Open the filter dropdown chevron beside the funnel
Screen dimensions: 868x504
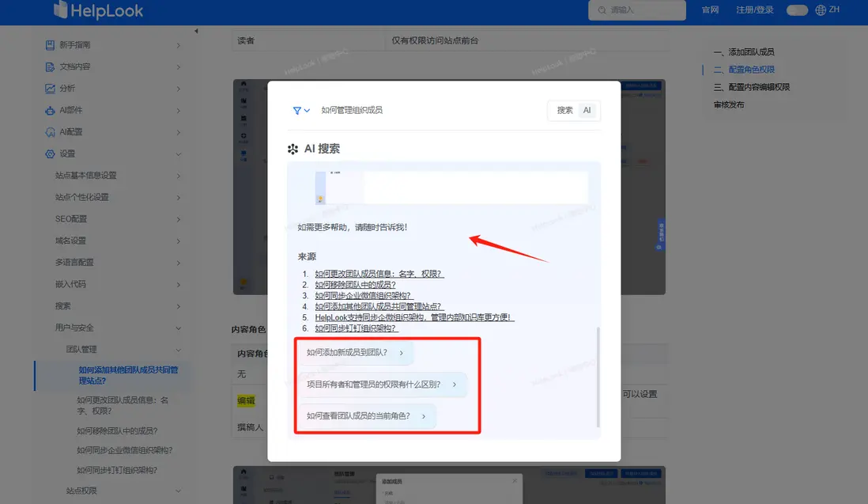pyautogui.click(x=308, y=111)
